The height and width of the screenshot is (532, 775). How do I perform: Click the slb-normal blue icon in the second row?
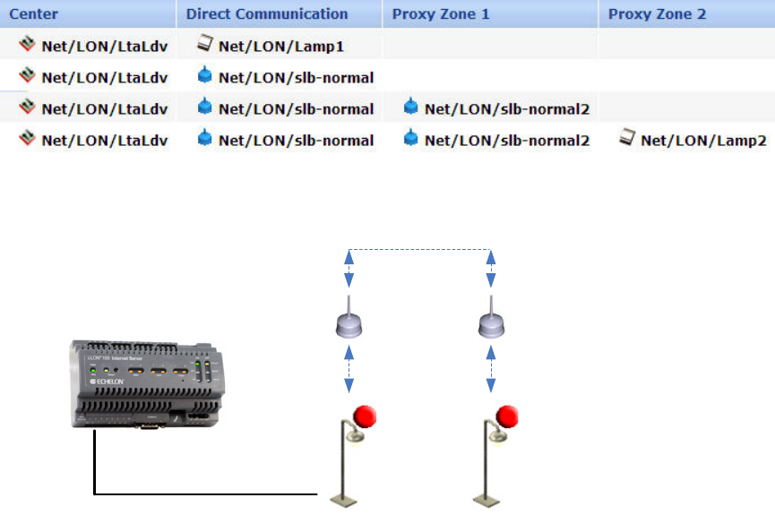tap(204, 75)
